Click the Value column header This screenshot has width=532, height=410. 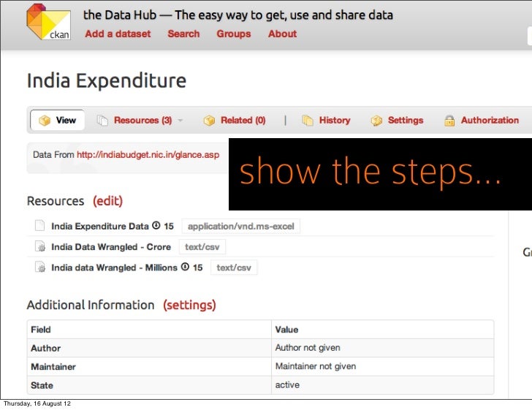pyautogui.click(x=382, y=330)
